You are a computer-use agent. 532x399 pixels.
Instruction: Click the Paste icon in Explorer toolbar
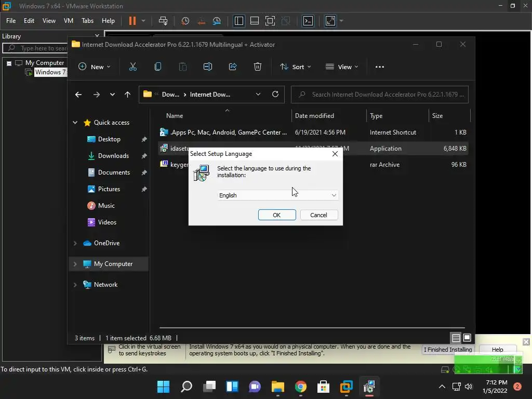183,67
